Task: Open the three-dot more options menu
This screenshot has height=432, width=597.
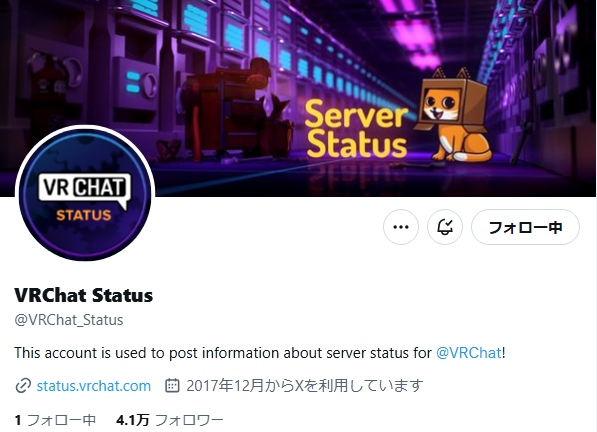Action: (401, 227)
